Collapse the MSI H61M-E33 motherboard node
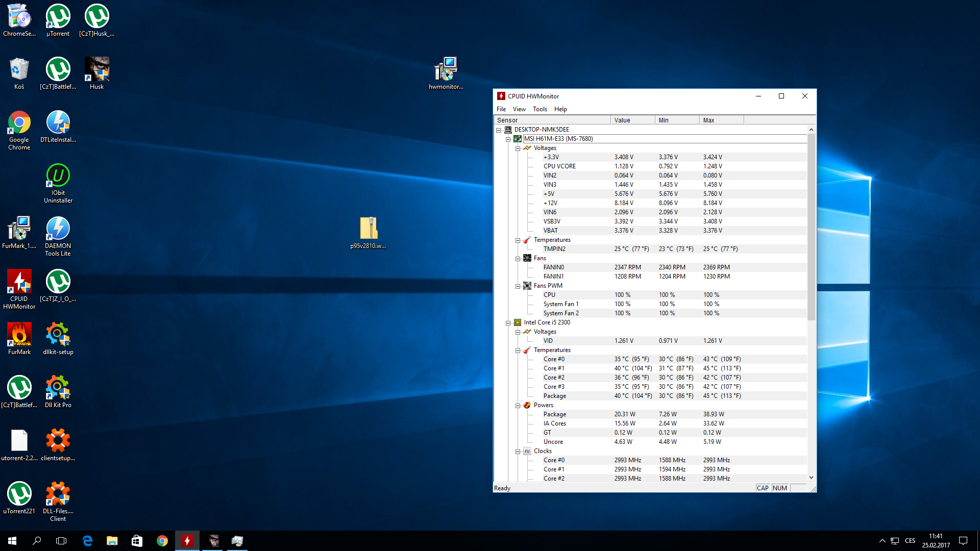Screen dimensions: 980x551 508,139
